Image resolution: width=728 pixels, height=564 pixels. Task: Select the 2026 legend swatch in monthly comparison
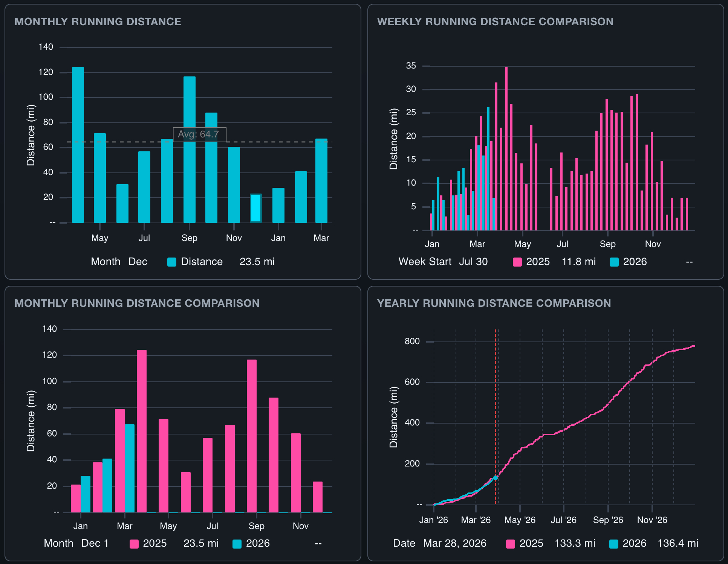point(237,543)
